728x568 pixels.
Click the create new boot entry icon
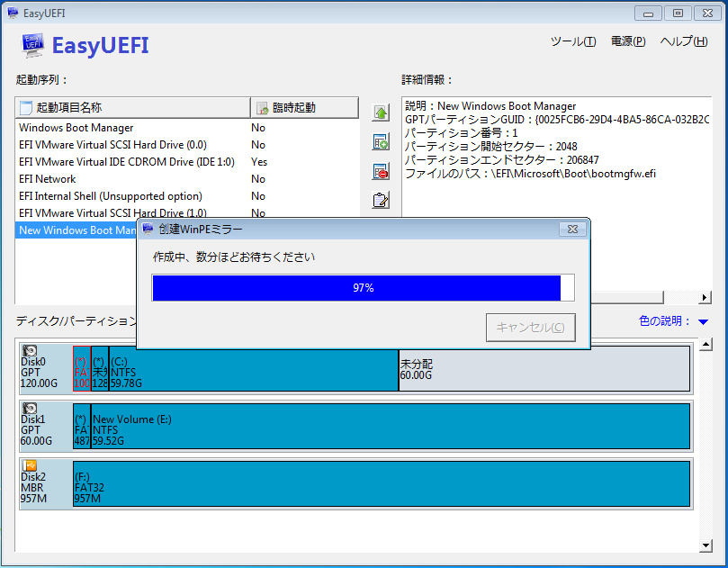(x=381, y=141)
